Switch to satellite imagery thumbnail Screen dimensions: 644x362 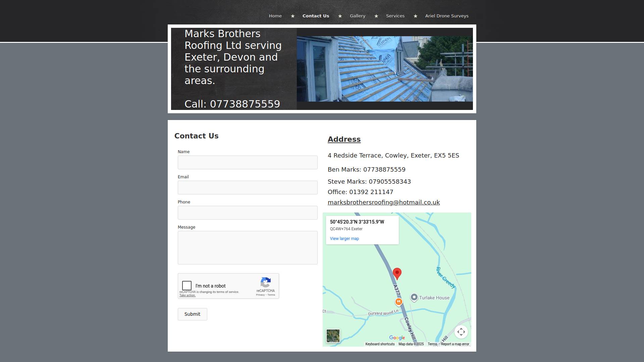pos(333,336)
